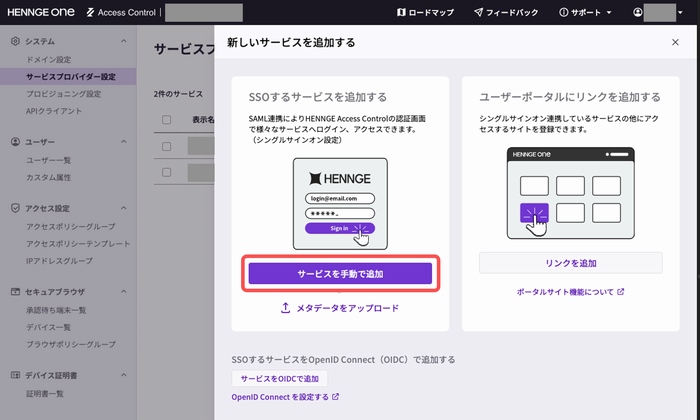This screenshot has height=420, width=700.
Task: Click the システム gear icon
Action: click(x=15, y=41)
